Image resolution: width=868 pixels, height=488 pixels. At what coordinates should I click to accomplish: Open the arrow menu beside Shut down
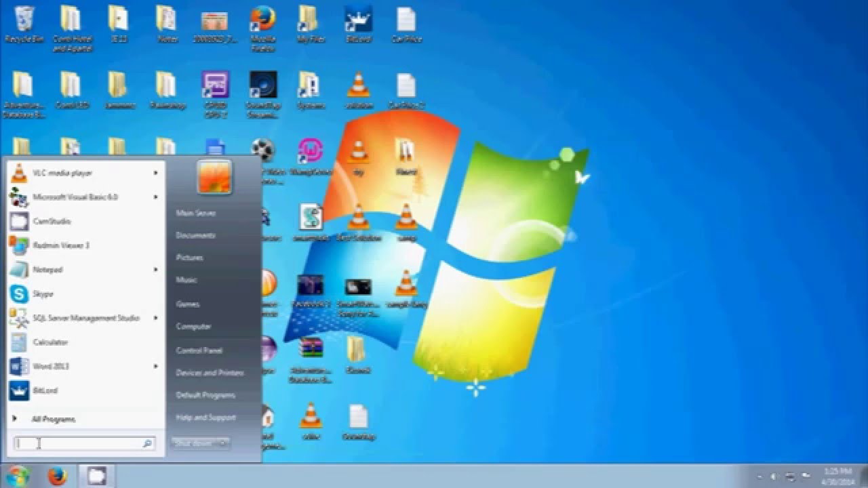pyautogui.click(x=224, y=443)
